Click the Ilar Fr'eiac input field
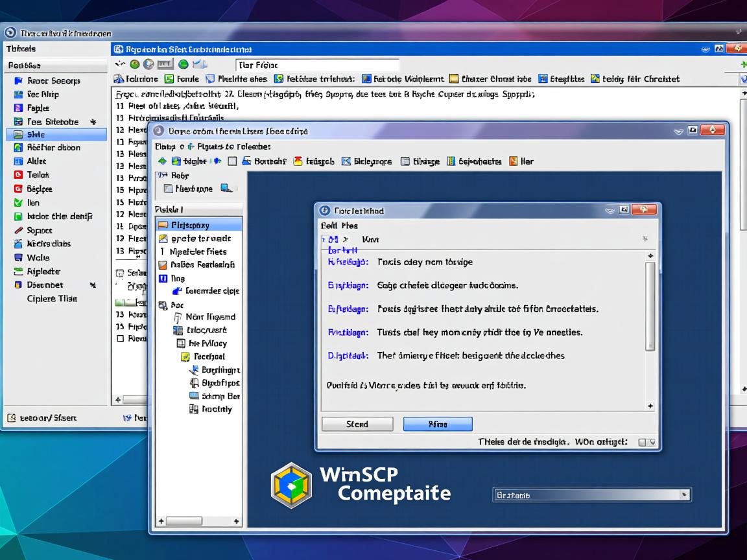Viewport: 747px width, 560px height. (317, 65)
